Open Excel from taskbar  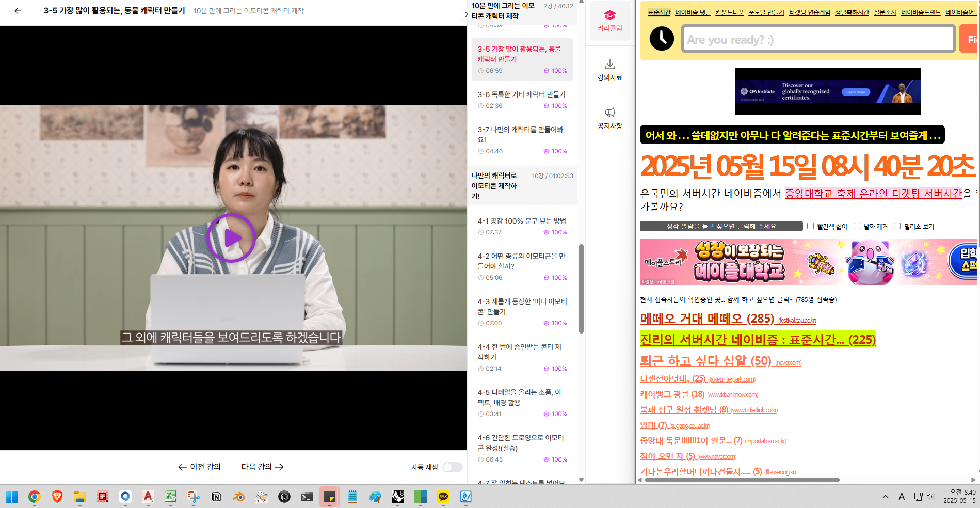(x=170, y=497)
